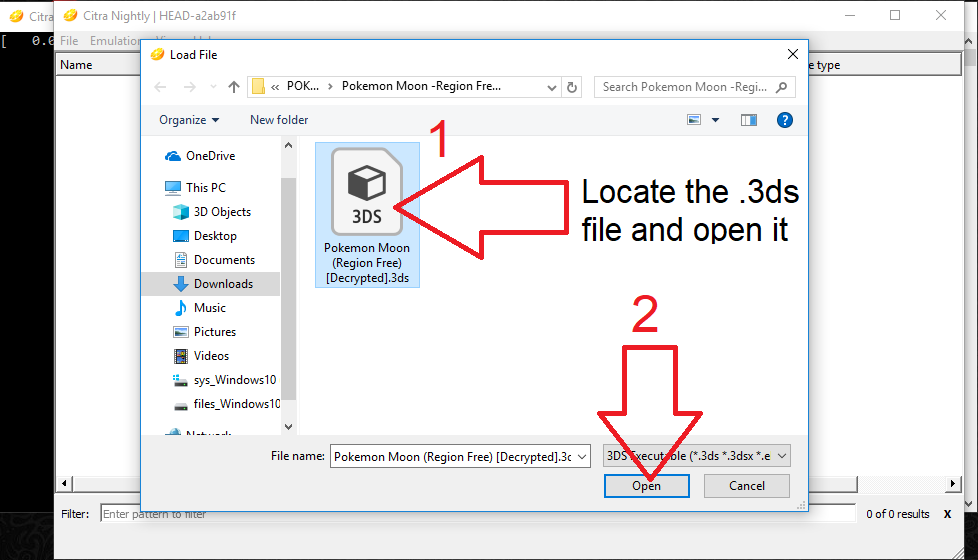
Task: Click navigation pane scroll down arrow
Action: pyautogui.click(x=288, y=427)
